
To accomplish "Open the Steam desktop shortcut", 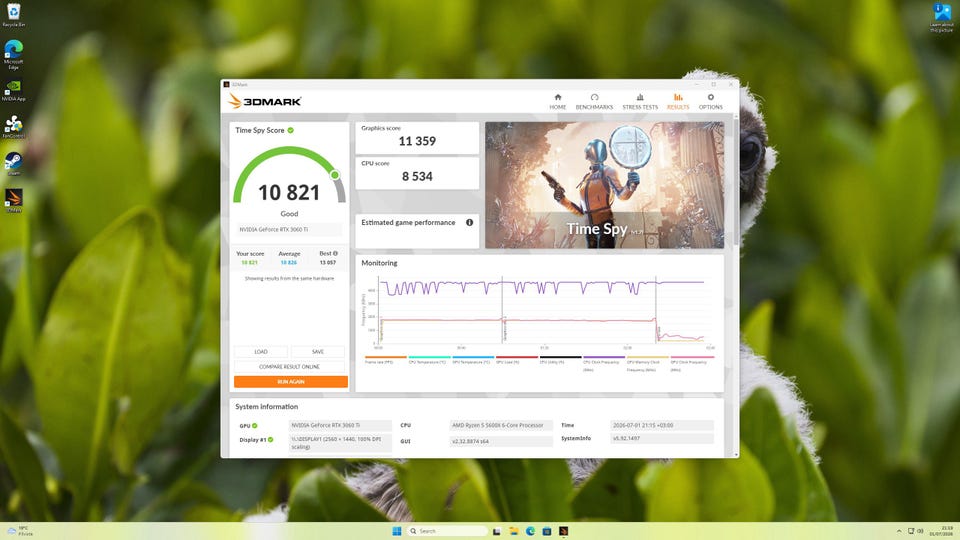I will click(13, 163).
